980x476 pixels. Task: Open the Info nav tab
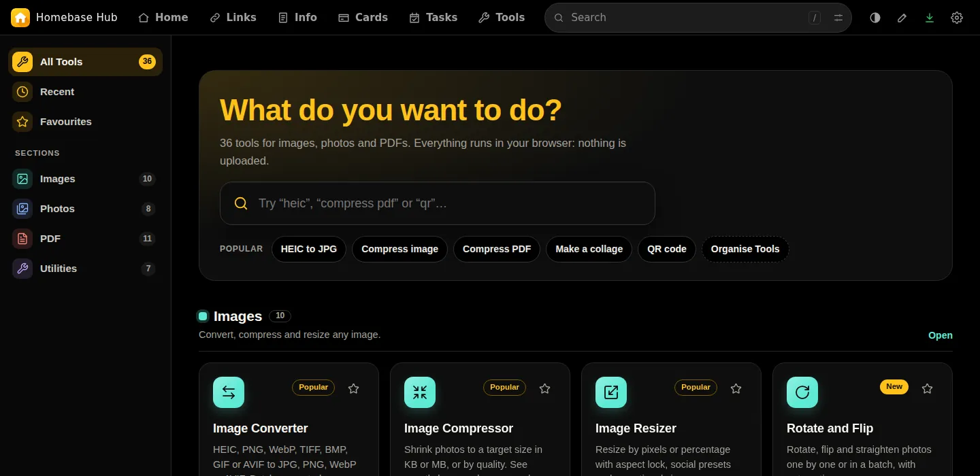coord(297,18)
